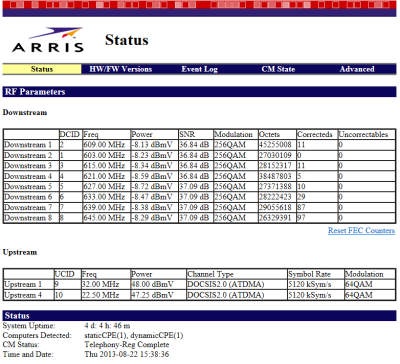Select the System Uptime value
The image size is (400, 364).
click(107, 326)
